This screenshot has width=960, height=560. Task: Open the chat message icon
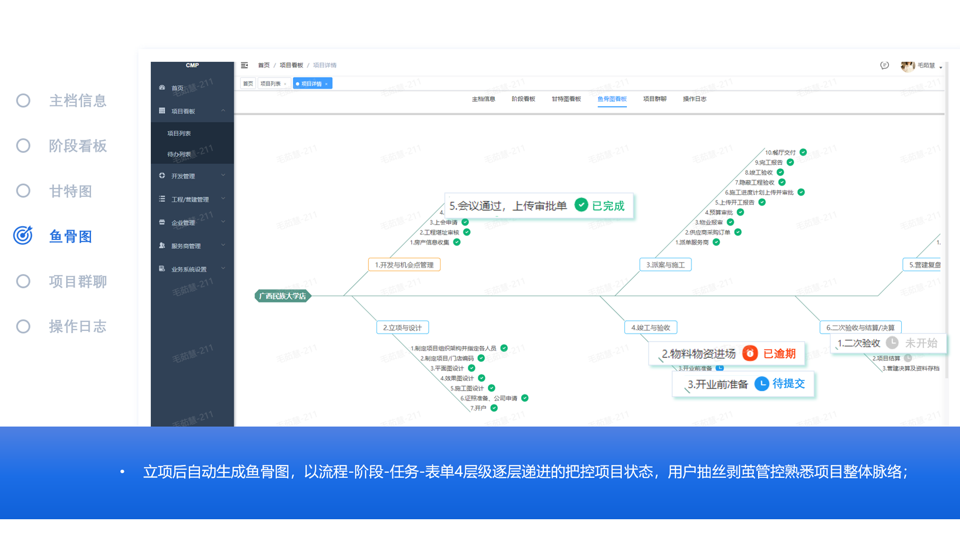(885, 66)
